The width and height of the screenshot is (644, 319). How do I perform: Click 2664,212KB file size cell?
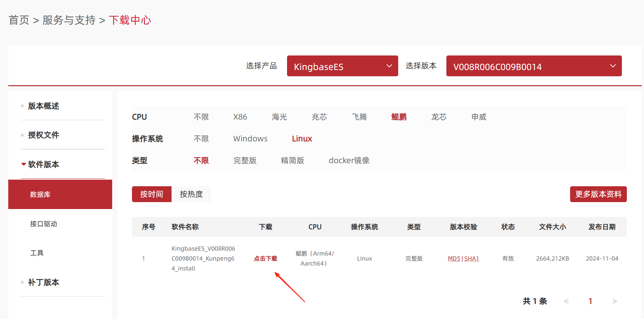tap(553, 259)
